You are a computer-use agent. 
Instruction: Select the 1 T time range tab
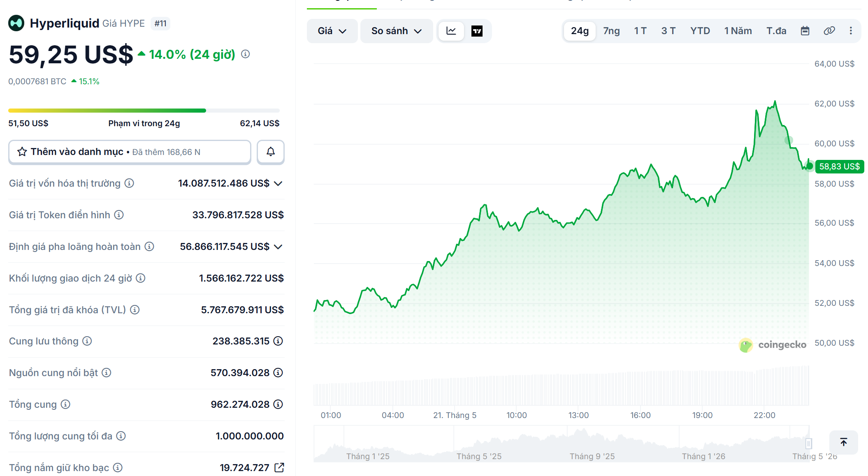(x=640, y=31)
